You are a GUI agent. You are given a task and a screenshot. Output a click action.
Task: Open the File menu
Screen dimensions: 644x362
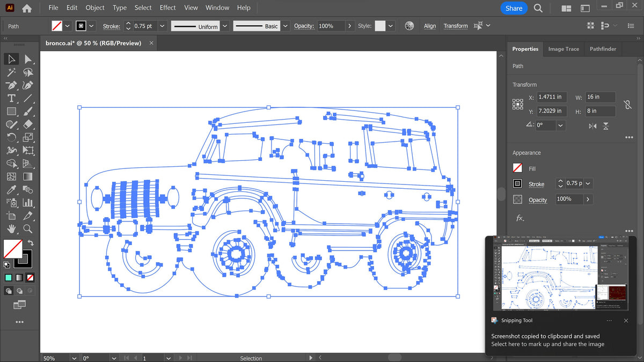click(x=53, y=8)
